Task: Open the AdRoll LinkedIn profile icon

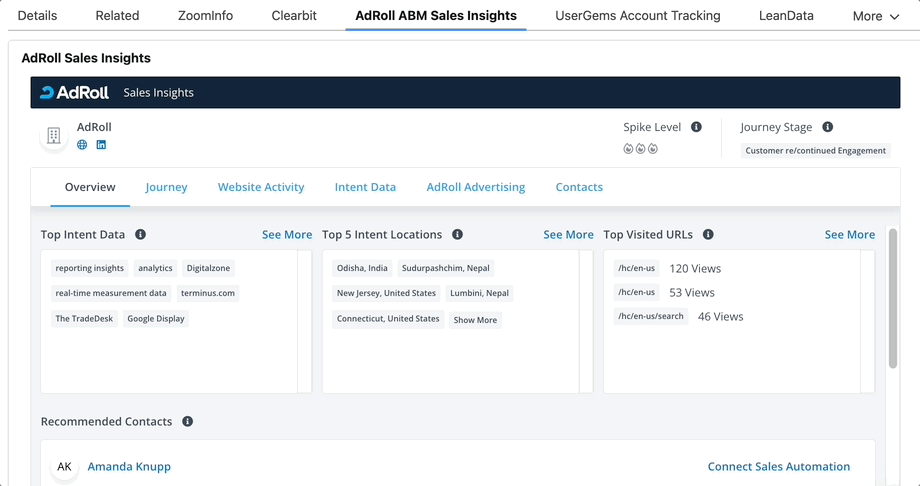Action: [101, 145]
